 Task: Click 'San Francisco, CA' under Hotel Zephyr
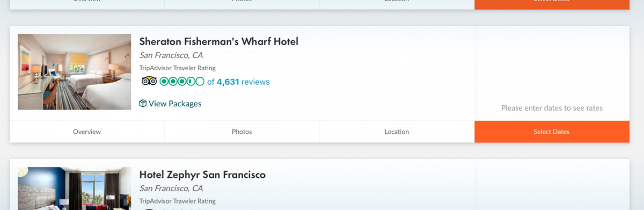(x=171, y=188)
